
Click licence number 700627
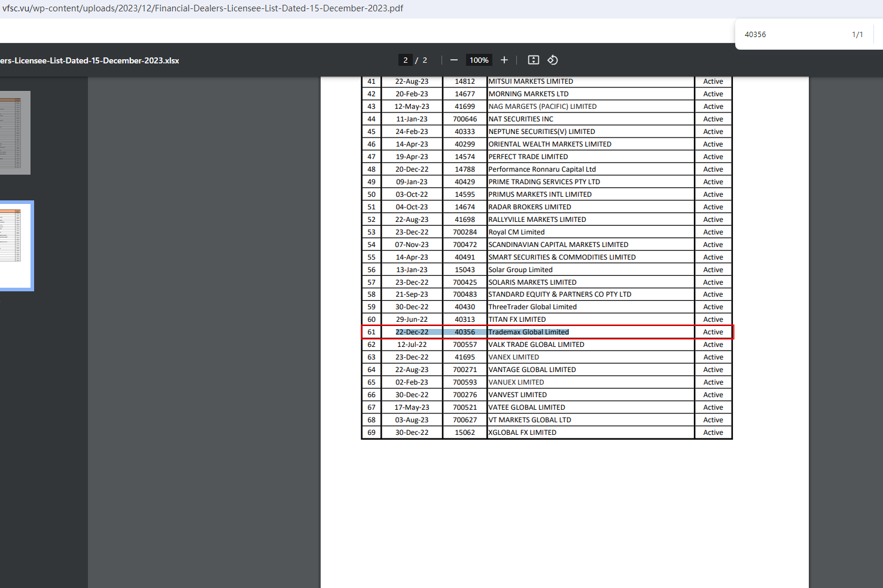pos(465,420)
